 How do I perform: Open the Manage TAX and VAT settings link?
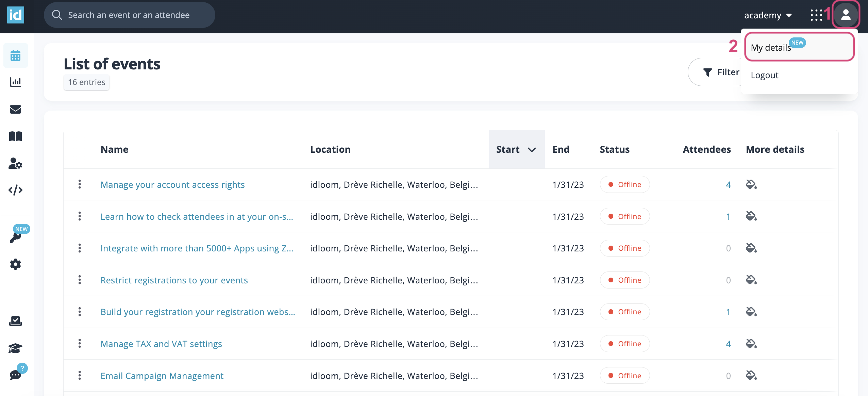(x=161, y=343)
